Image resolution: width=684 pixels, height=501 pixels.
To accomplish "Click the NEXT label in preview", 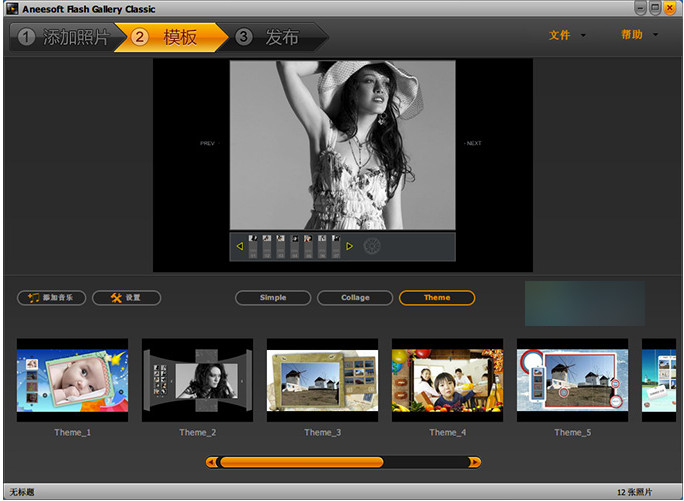I will click(473, 143).
